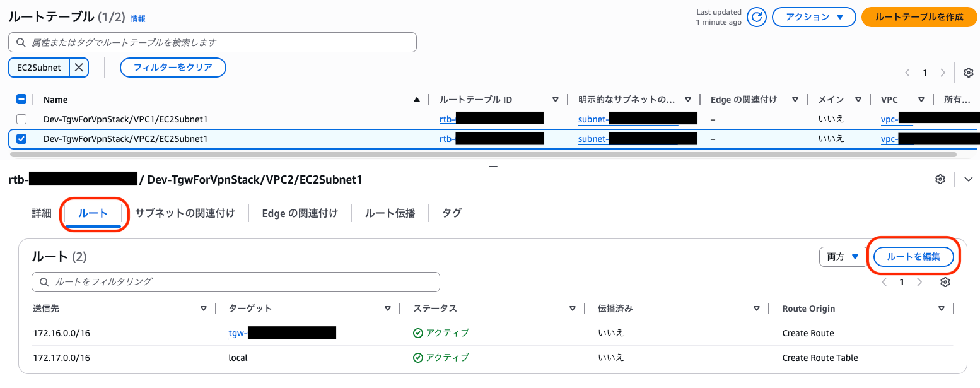This screenshot has width=980, height=388.
Task: Go to previous page of routes
Action: click(x=884, y=282)
